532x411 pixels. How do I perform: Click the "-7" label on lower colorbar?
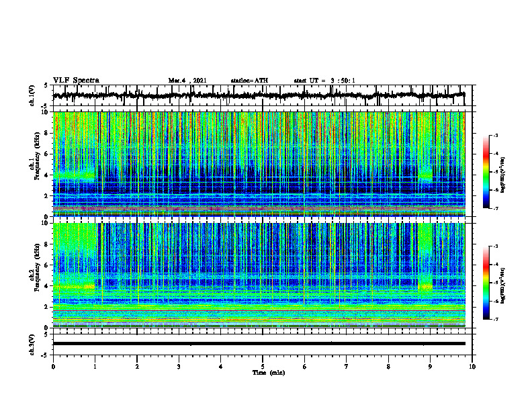coord(496,319)
